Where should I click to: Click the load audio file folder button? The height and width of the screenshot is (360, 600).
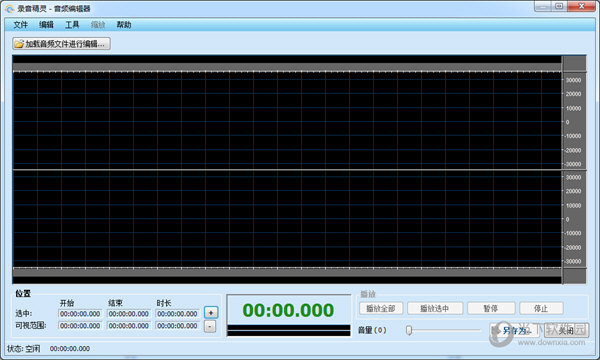coord(61,44)
